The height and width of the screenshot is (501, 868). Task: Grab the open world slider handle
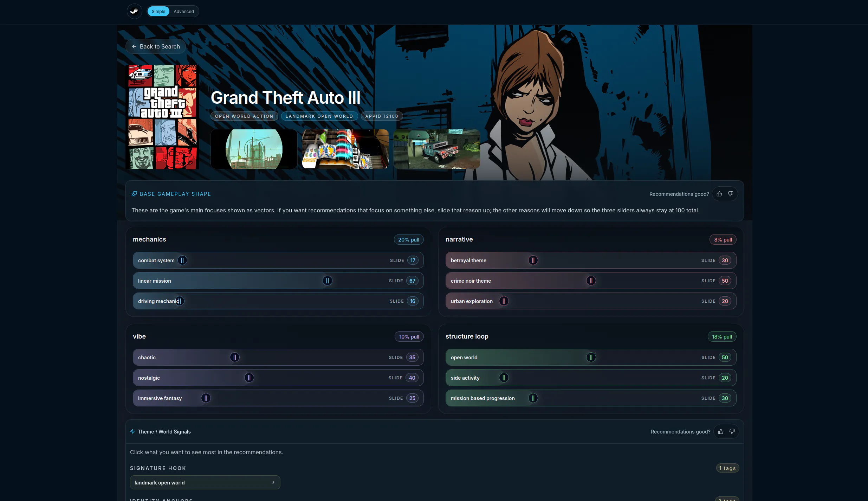591,357
